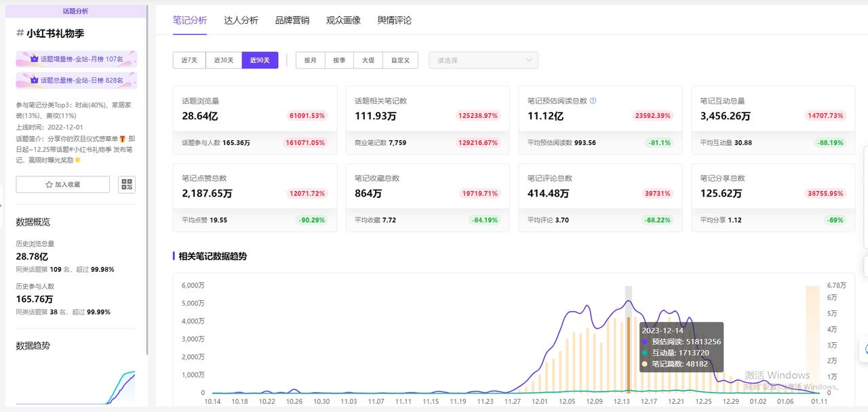Switch to 达人分析 tab
The width and height of the screenshot is (868, 412).
[x=241, y=20]
